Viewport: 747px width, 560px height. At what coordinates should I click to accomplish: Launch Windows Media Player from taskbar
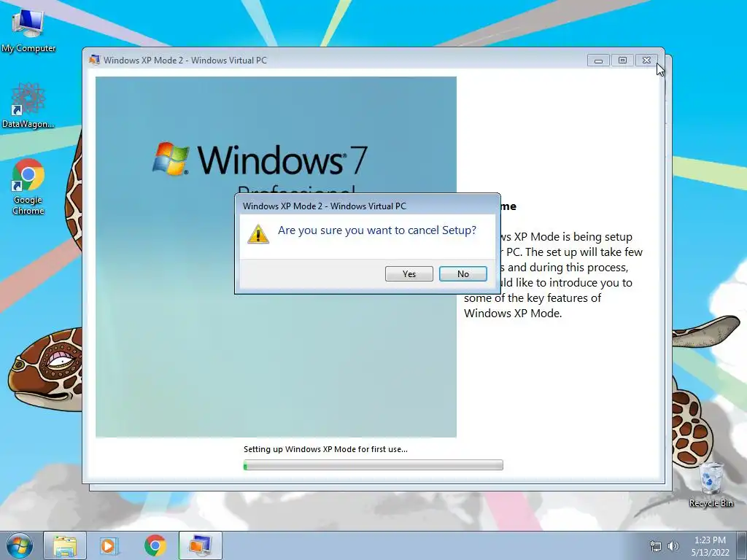[x=109, y=545]
